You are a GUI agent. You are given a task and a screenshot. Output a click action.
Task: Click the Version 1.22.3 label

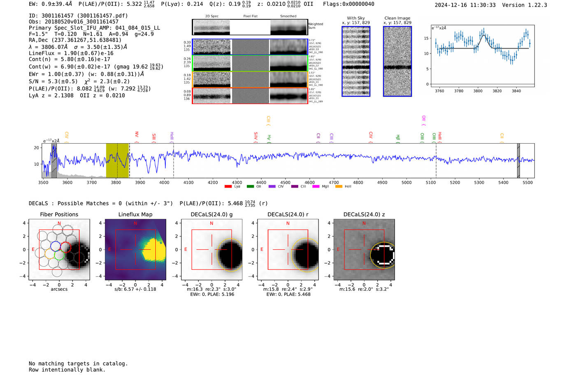tap(525, 5)
